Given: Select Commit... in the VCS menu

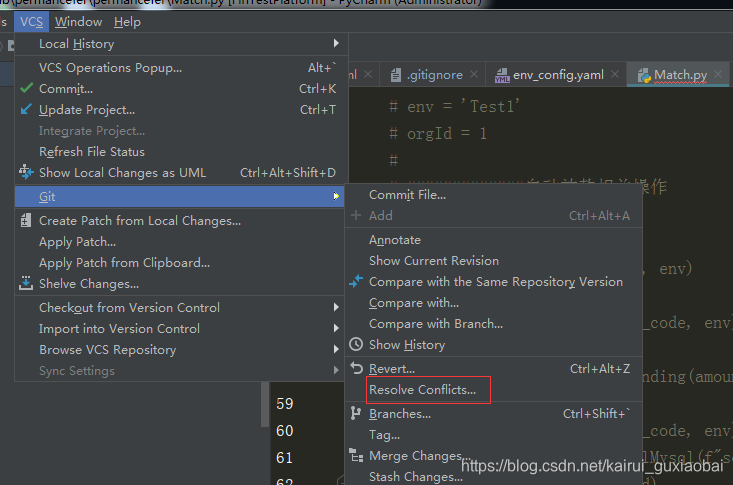Looking at the screenshot, I should 181,88.
